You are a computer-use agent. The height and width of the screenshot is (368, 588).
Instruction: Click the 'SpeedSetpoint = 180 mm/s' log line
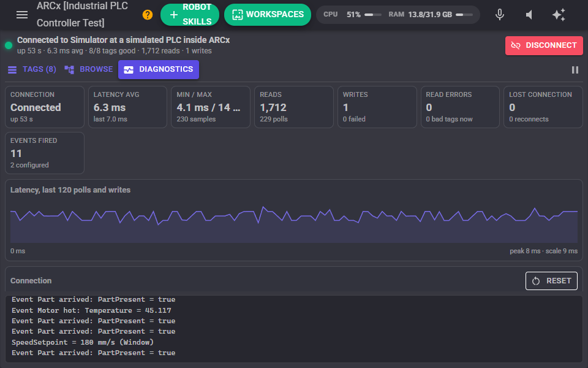[83, 342]
